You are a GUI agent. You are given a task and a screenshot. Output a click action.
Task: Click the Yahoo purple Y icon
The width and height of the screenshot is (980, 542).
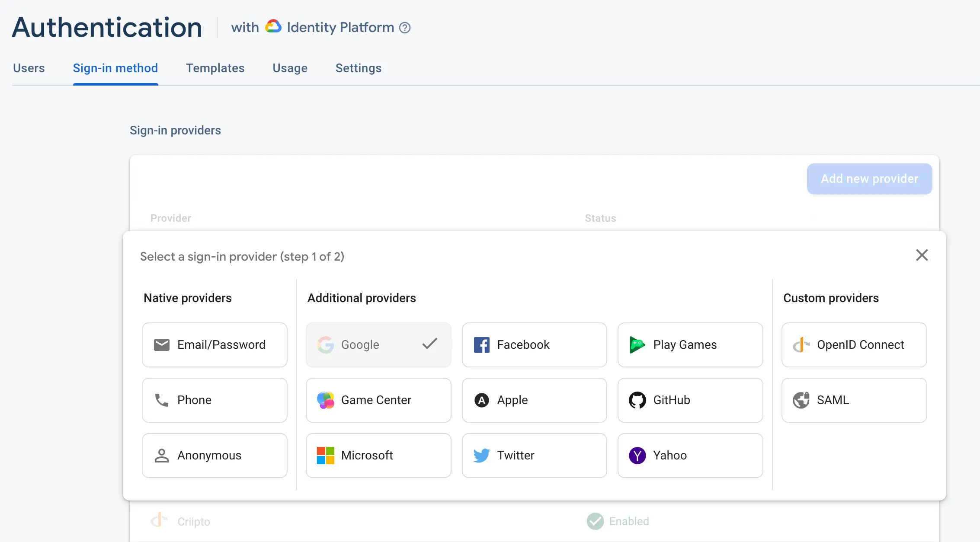pos(637,456)
